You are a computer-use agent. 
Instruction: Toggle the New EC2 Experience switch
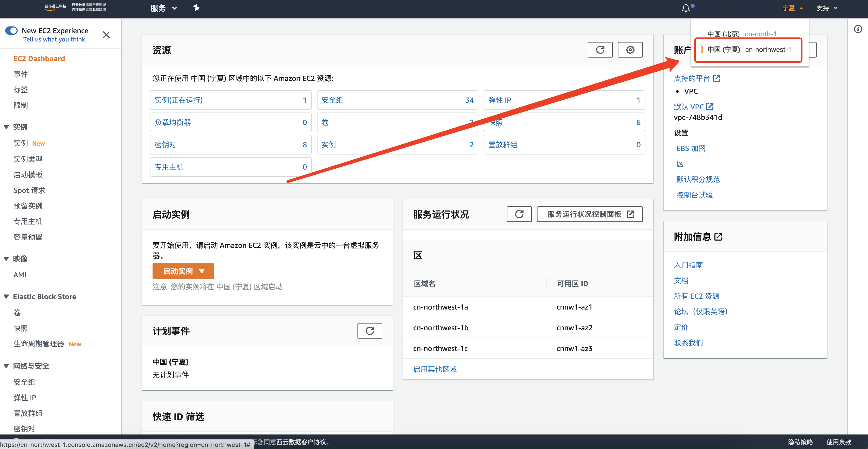coord(11,31)
